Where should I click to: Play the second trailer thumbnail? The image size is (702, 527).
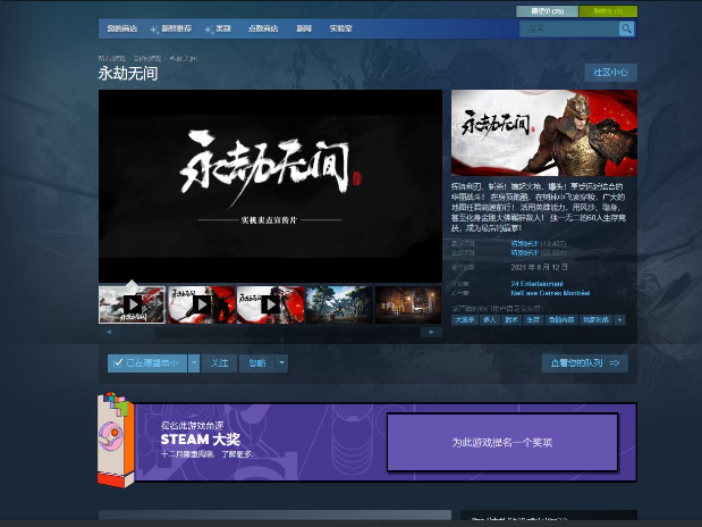201,305
